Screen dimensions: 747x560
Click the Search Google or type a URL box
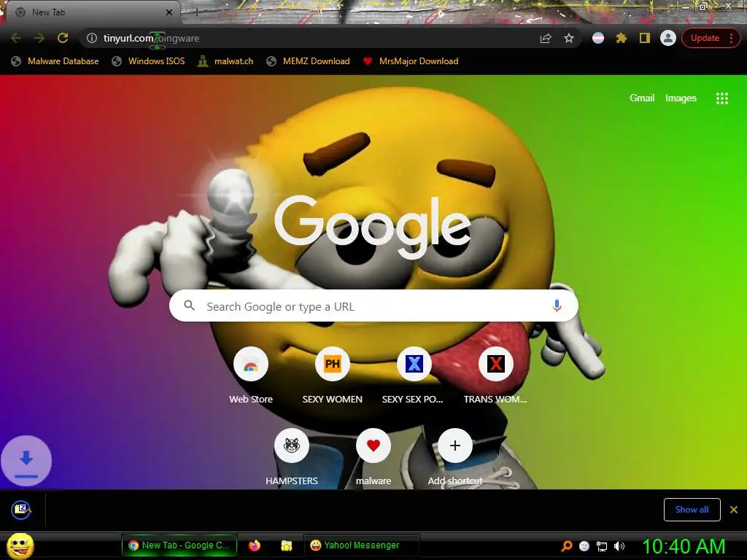(373, 306)
